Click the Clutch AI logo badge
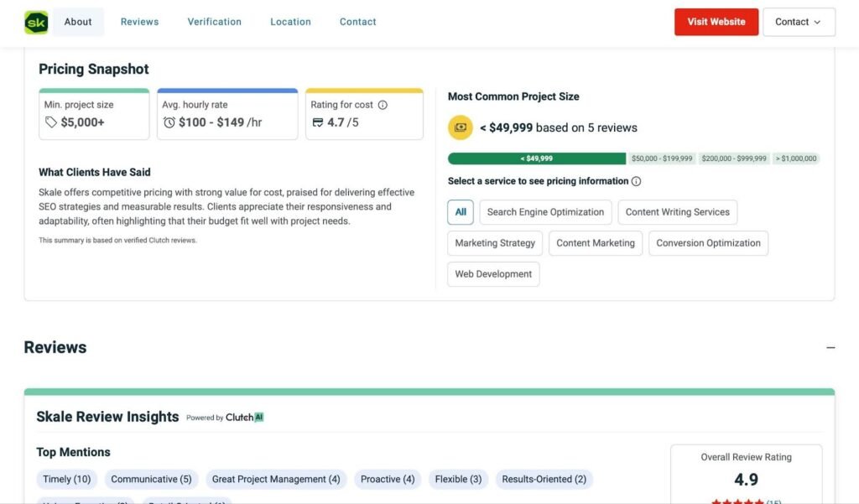859x504 pixels. (x=244, y=418)
